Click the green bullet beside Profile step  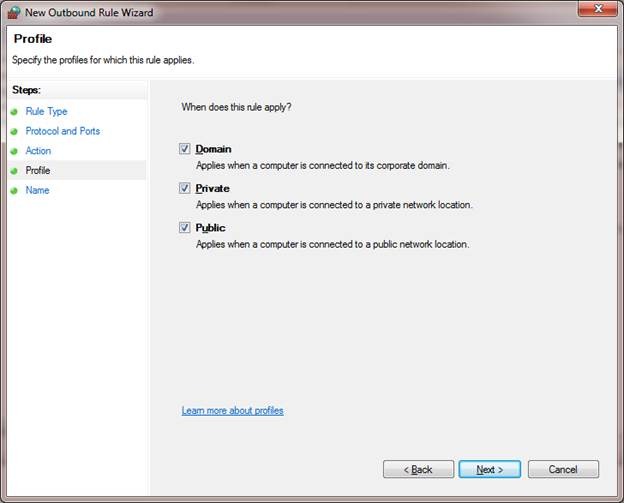(x=14, y=171)
